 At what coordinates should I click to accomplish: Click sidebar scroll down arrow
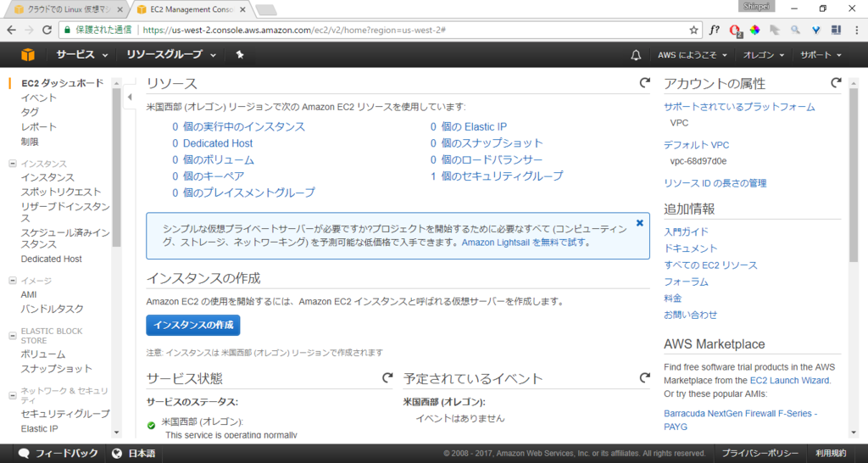[x=116, y=432]
